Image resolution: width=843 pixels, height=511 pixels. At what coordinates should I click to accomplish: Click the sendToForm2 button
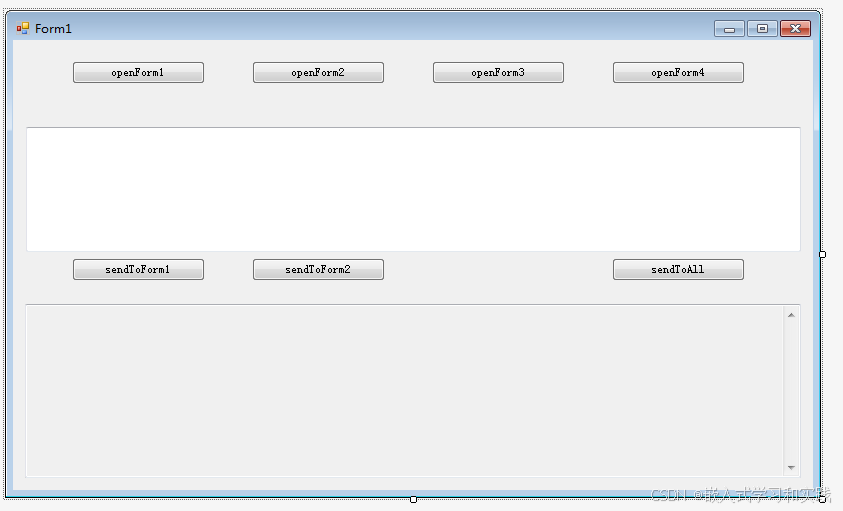tap(318, 269)
